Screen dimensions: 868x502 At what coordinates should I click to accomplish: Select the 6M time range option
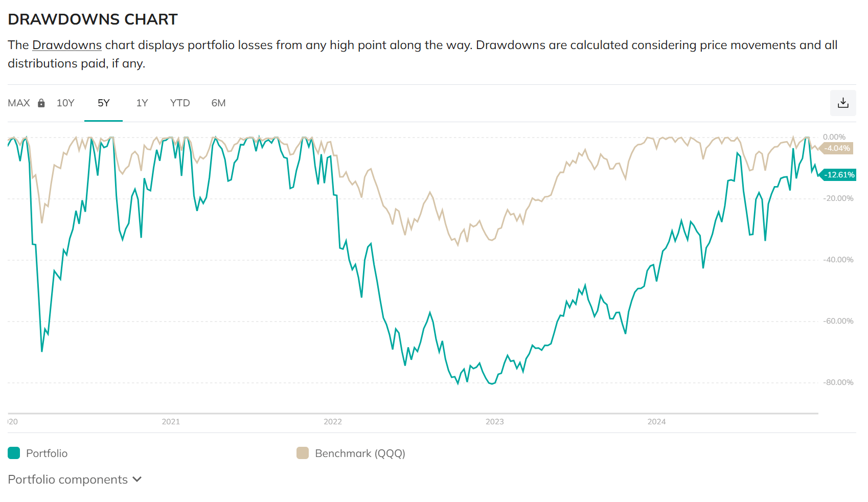click(x=219, y=103)
